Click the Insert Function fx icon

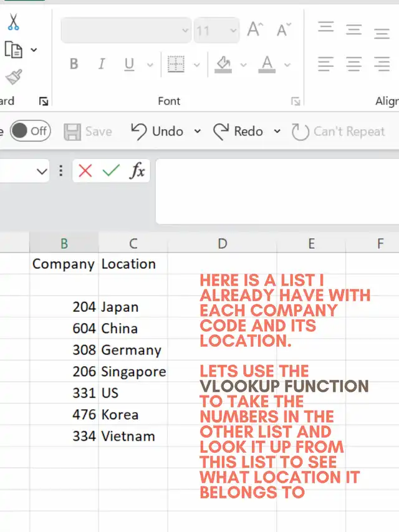coord(137,171)
